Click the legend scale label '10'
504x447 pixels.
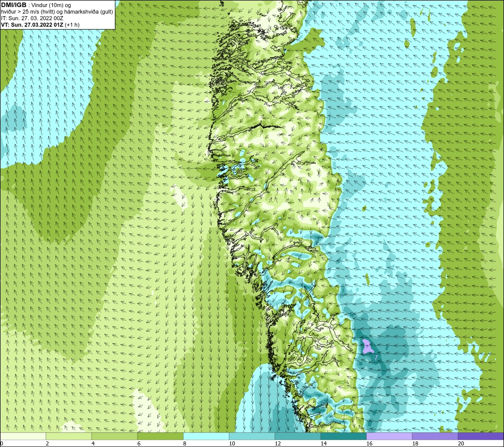pyautogui.click(x=232, y=443)
